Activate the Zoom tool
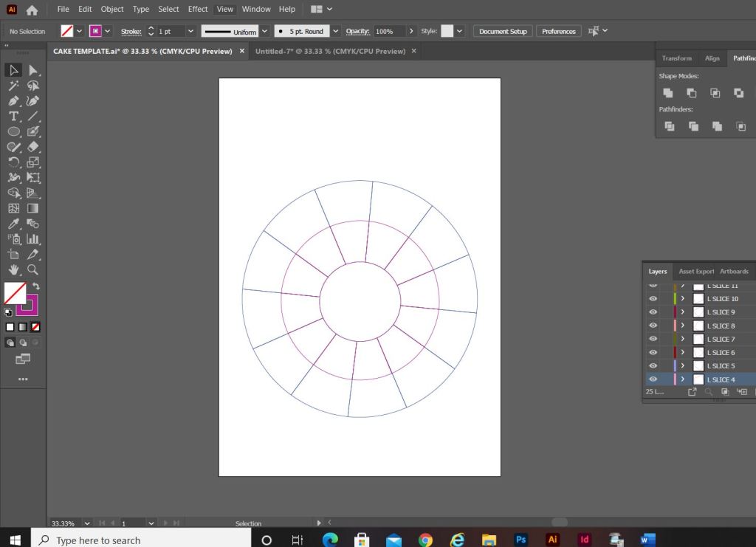The image size is (756, 547). click(32, 270)
